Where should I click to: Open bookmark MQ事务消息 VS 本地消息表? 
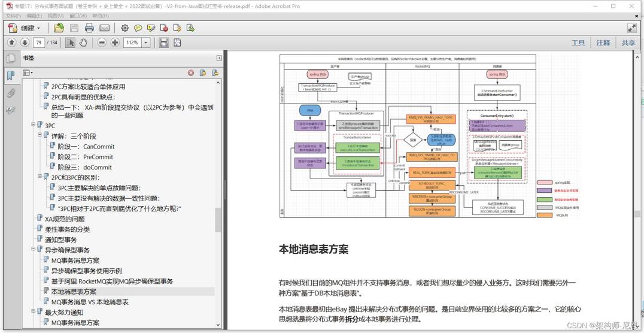coord(90,302)
